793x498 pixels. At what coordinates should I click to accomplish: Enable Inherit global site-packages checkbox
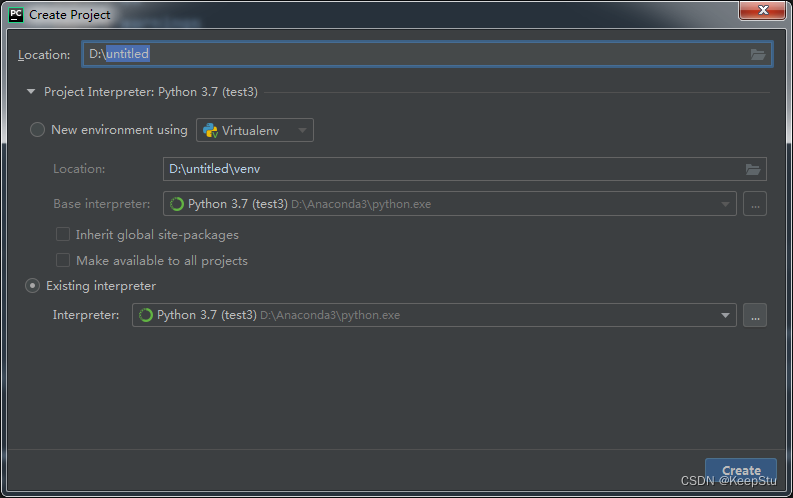coord(63,234)
